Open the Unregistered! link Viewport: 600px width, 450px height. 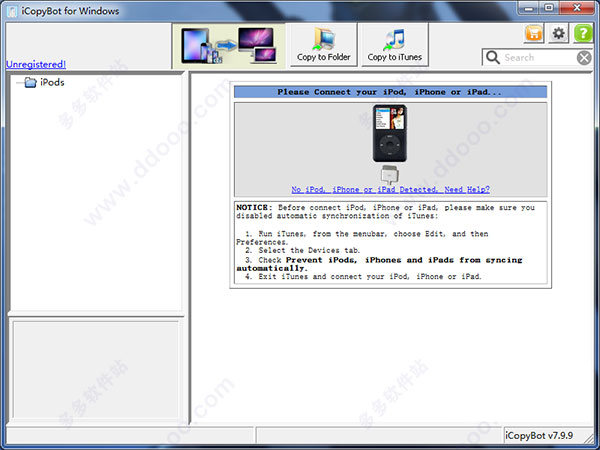click(36, 64)
